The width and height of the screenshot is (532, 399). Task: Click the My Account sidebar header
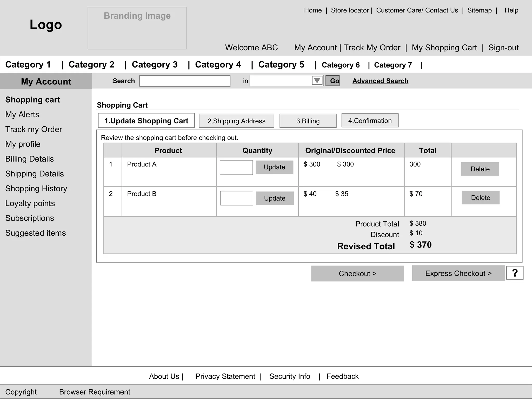(46, 81)
